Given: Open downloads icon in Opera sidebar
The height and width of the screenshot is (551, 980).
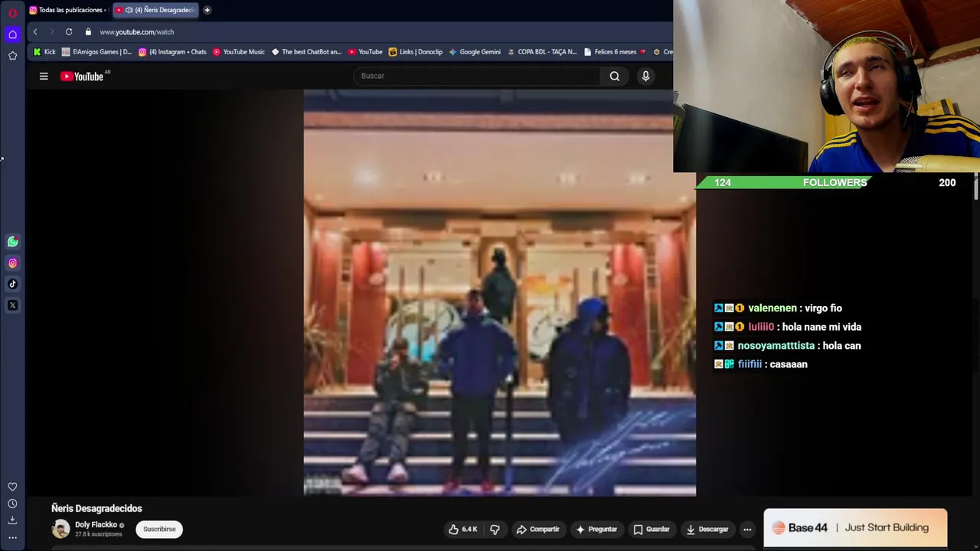Looking at the screenshot, I should click(x=12, y=520).
